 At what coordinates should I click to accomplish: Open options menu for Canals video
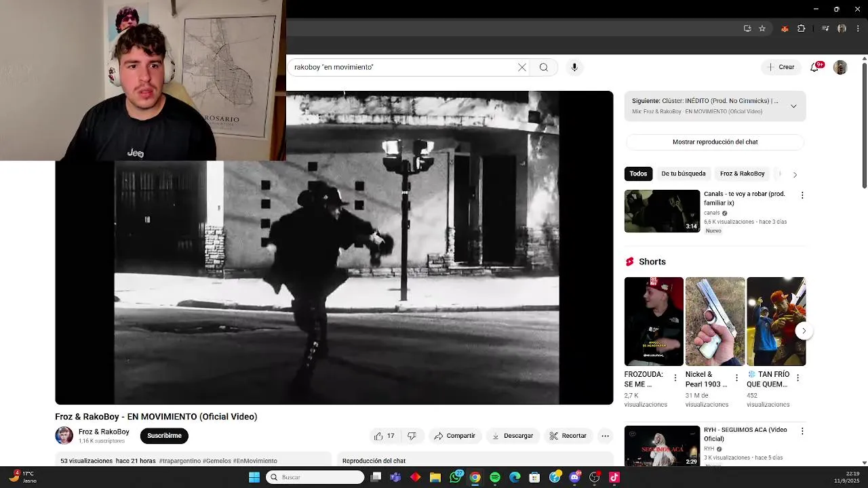pyautogui.click(x=802, y=195)
